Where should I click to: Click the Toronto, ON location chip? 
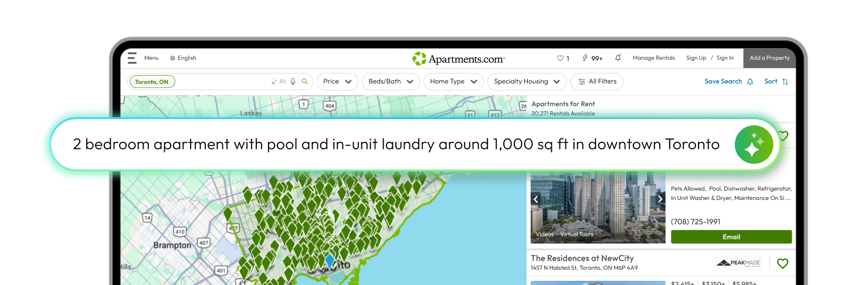click(152, 82)
